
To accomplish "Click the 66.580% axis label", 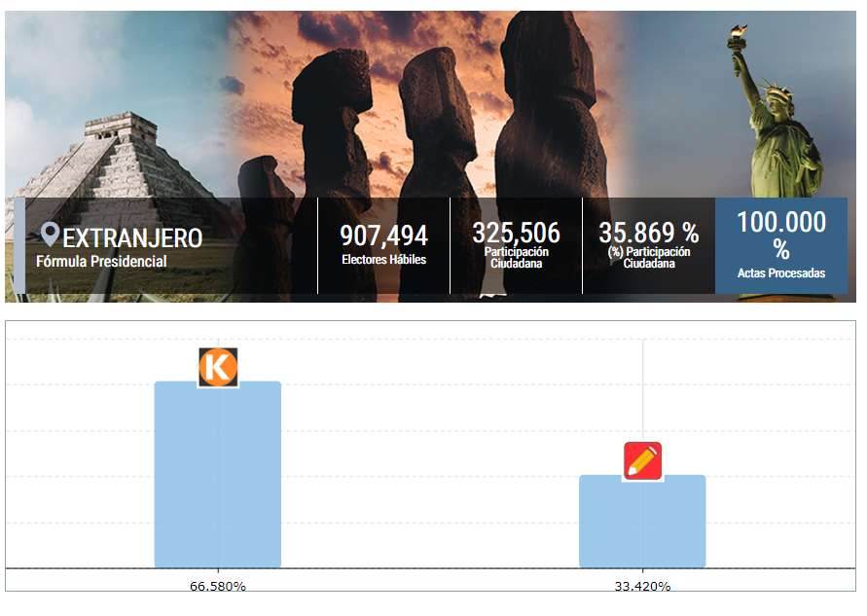I will pos(218,587).
